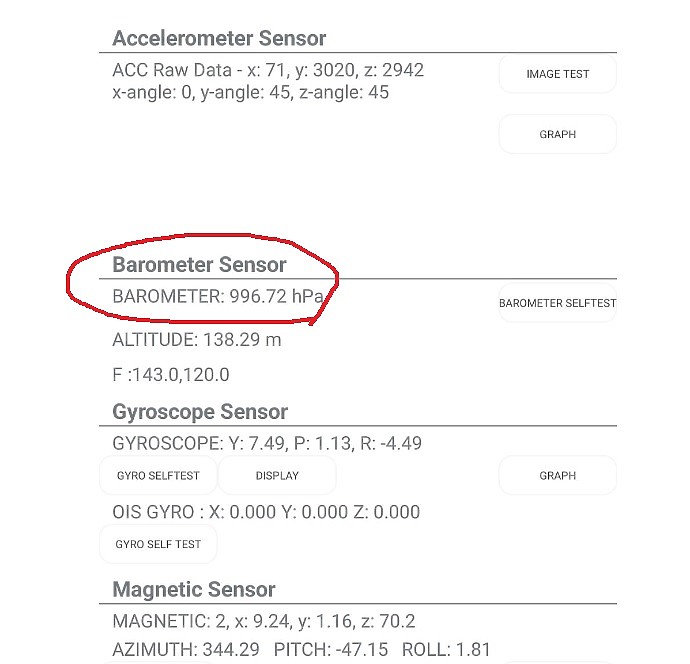Tap the GYROSCOPE Y P R reading
This screenshot has height=664, width=690.
click(x=267, y=444)
